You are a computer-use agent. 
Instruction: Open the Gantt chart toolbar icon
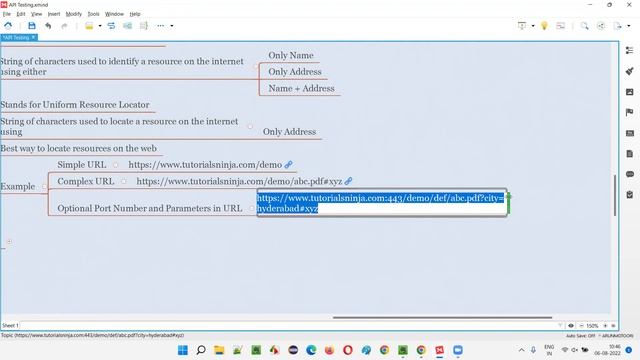[x=560, y=26]
